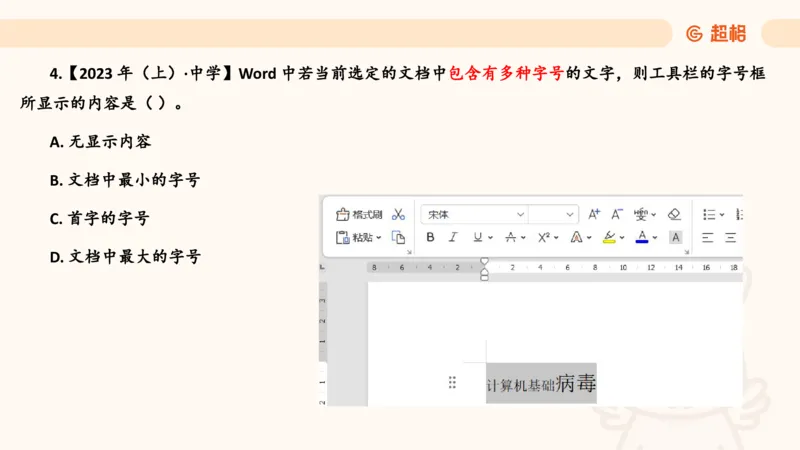Toggle the Character Shading gray A

(x=676, y=237)
